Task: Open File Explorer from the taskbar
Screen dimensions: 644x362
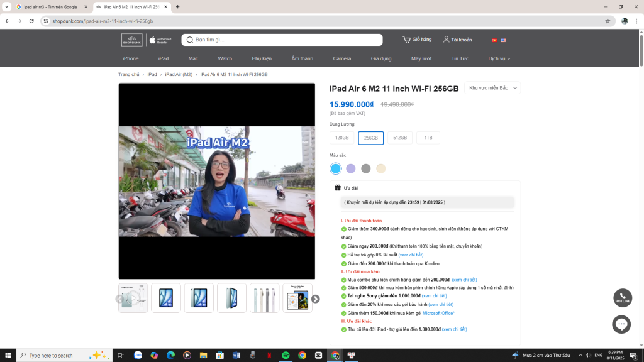Action: [x=203, y=356]
